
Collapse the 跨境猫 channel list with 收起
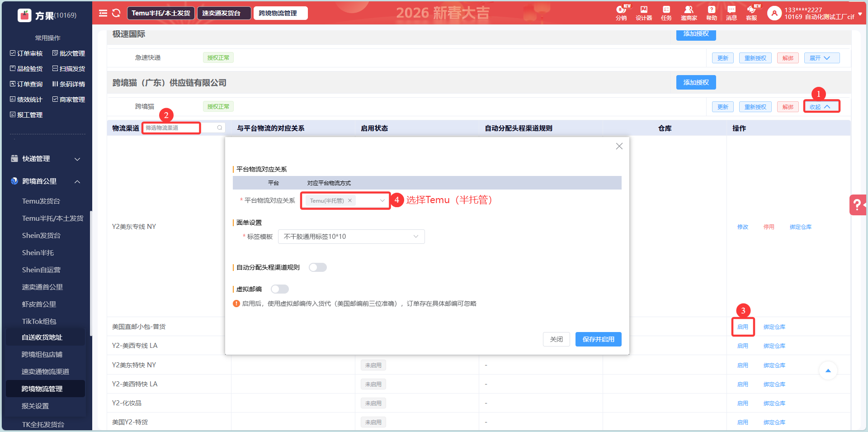click(821, 107)
